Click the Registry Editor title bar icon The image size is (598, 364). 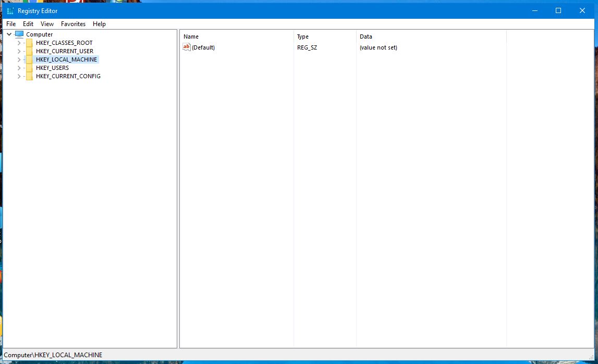tap(10, 11)
